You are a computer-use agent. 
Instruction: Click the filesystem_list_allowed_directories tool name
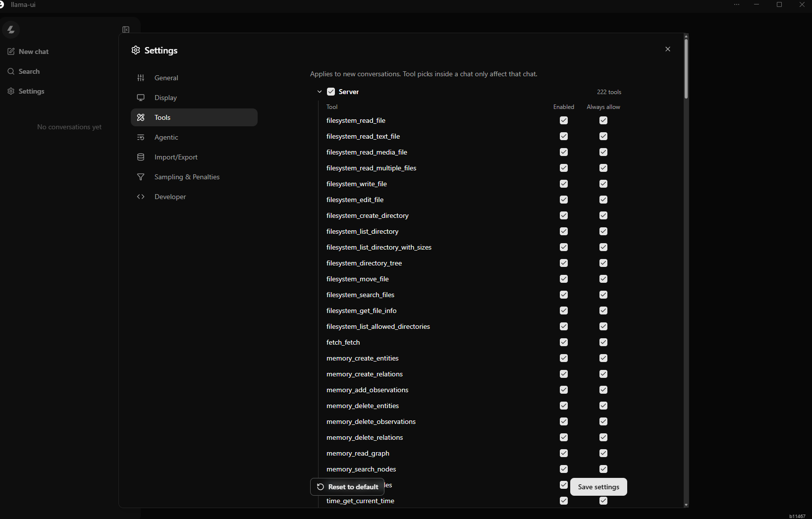click(x=378, y=326)
